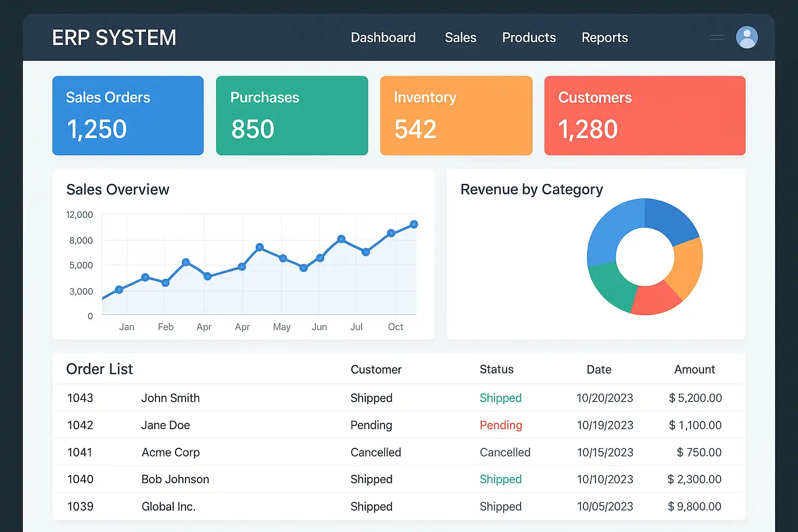Open the Dashboard navigation tab
The width and height of the screenshot is (798, 532).
(x=383, y=38)
